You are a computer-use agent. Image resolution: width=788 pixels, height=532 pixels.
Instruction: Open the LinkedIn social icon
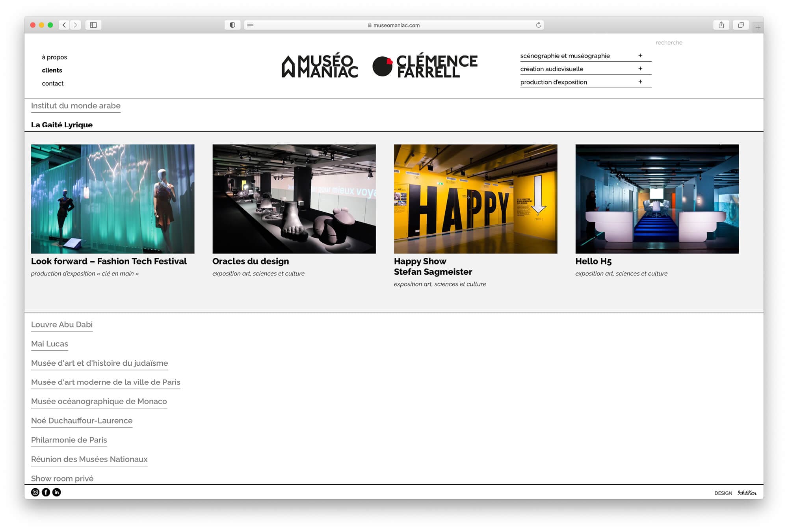[x=57, y=492]
